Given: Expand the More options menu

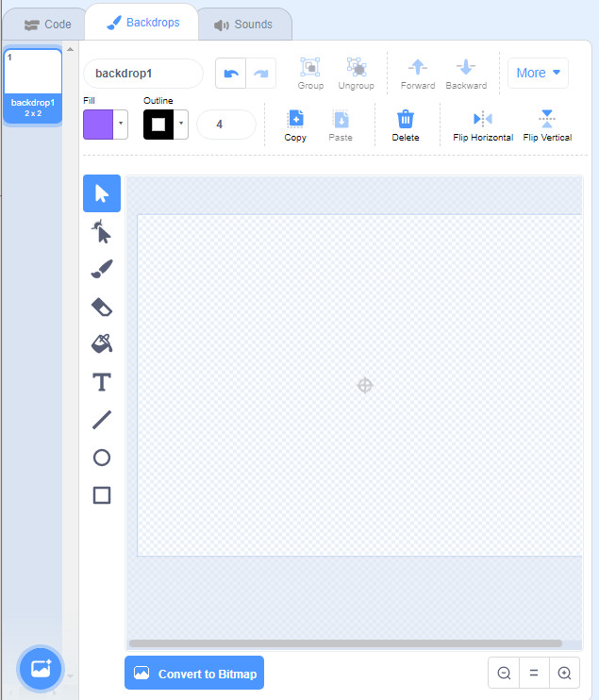Looking at the screenshot, I should (538, 73).
